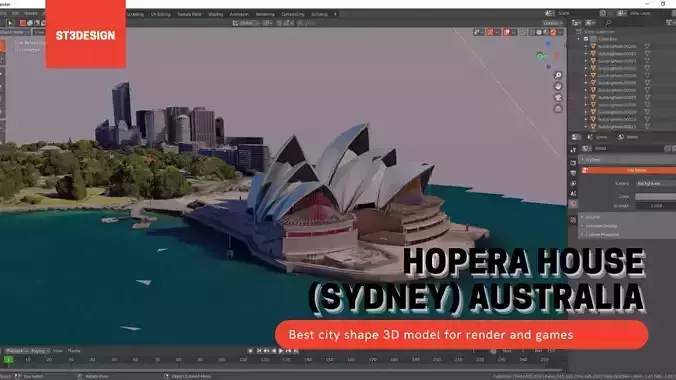Screen dimensions: 676x380
Task: Switch viewport shading to wireframe
Action: pyautogui.click(x=532, y=32)
